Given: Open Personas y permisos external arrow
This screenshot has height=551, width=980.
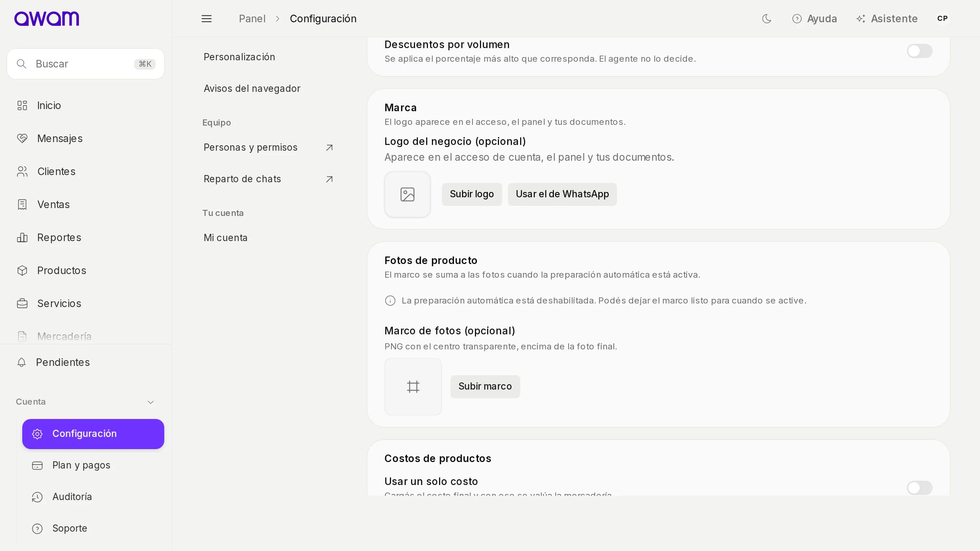Looking at the screenshot, I should (x=329, y=148).
